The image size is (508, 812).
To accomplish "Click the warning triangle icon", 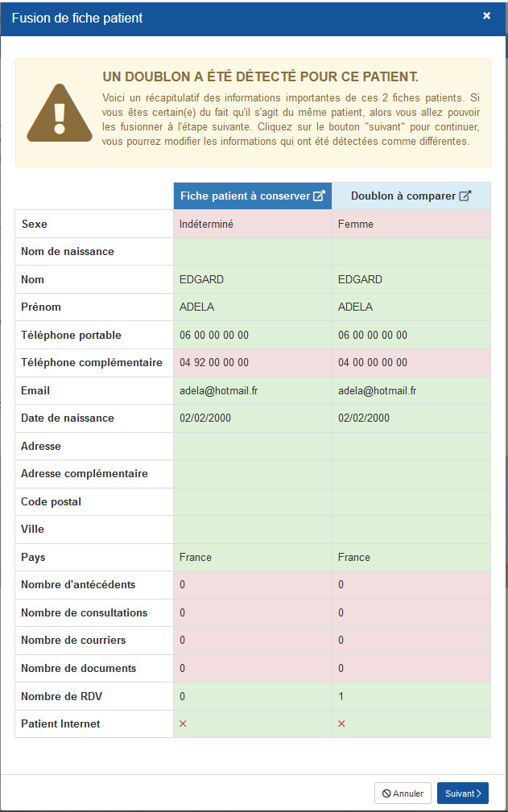I will [x=60, y=113].
